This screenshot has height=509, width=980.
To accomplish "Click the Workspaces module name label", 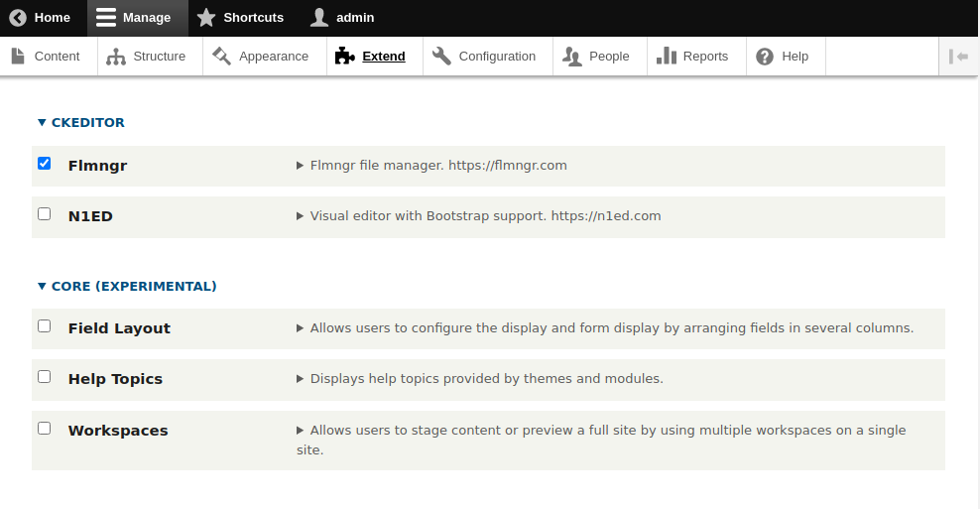I will [x=118, y=431].
